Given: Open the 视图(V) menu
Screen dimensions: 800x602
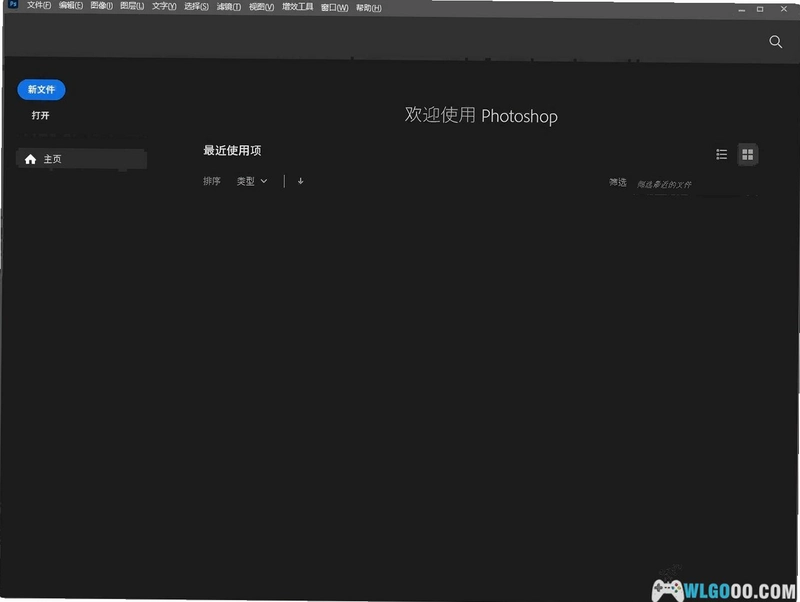Looking at the screenshot, I should click(x=261, y=7).
